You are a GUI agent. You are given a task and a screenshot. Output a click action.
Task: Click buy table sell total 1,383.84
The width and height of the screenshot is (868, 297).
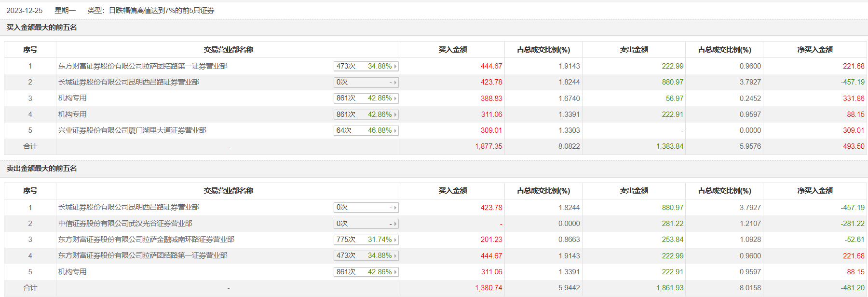tap(670, 146)
